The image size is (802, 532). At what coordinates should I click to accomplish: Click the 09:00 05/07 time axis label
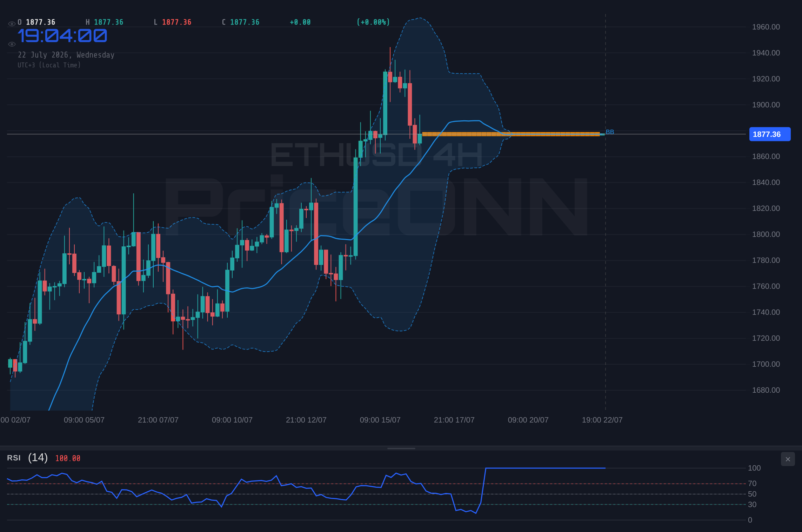84,420
